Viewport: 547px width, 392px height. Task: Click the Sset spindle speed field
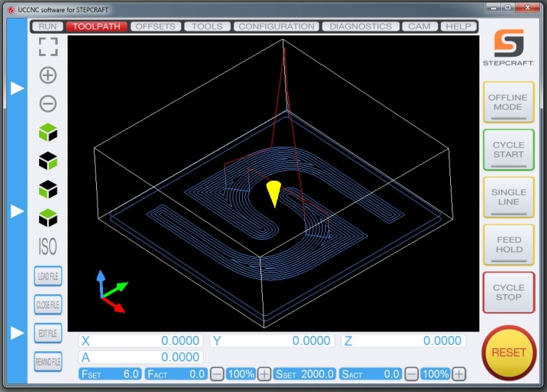[305, 374]
